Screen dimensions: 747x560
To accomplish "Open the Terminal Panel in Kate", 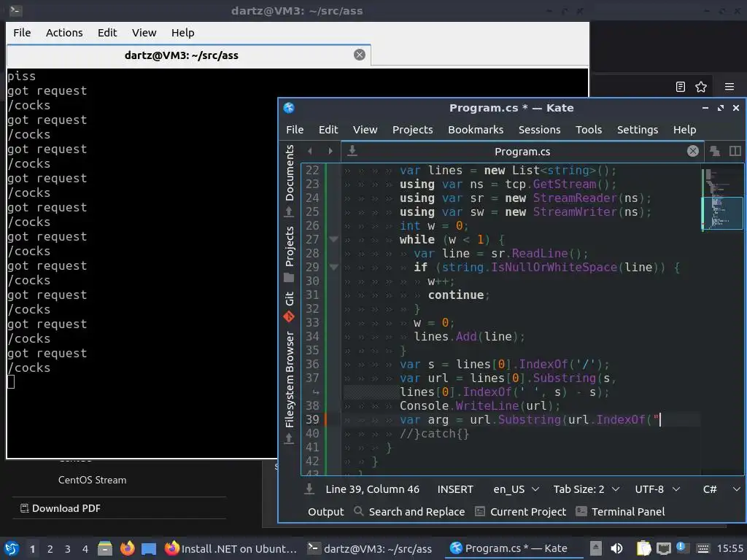I will tap(621, 511).
